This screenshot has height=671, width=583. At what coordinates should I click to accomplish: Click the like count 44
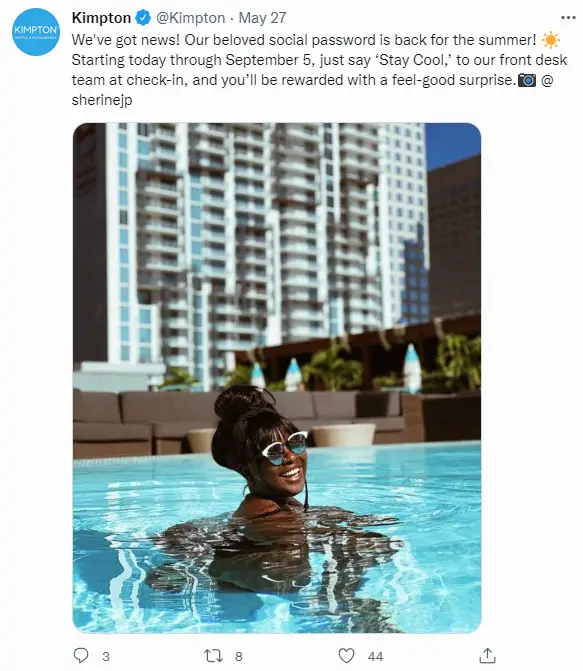(x=375, y=656)
